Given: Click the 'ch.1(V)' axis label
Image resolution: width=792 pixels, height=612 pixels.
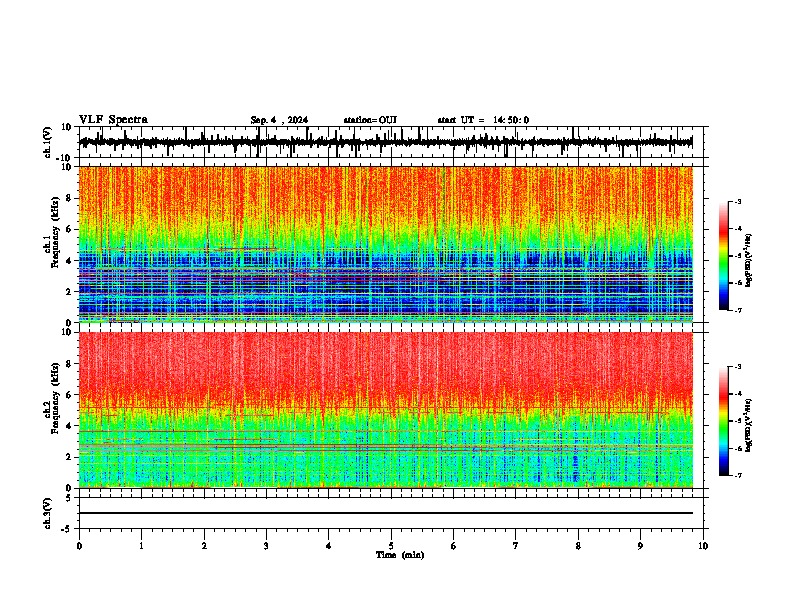Looking at the screenshot, I should point(48,142).
